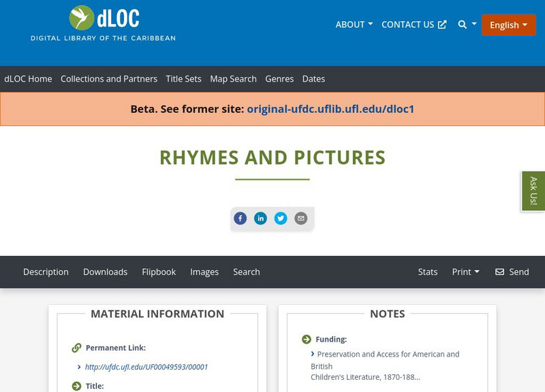Visit the former site original-ufdc link
Image resolution: width=545 pixels, height=392 pixels.
pos(330,108)
